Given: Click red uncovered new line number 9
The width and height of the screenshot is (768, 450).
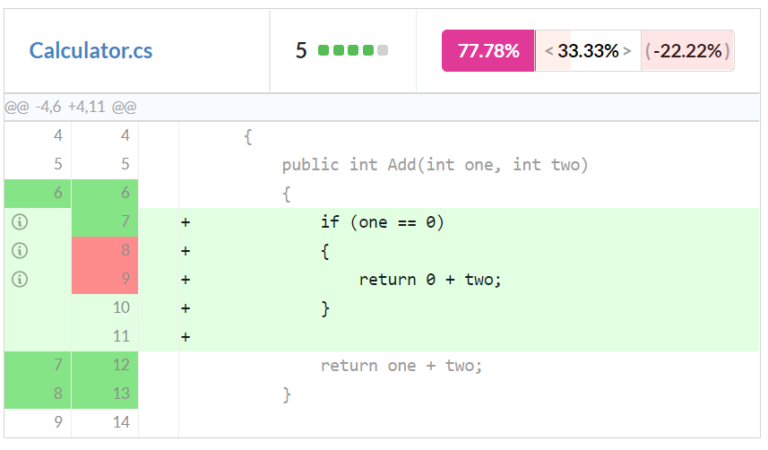Looking at the screenshot, I should pyautogui.click(x=124, y=280).
